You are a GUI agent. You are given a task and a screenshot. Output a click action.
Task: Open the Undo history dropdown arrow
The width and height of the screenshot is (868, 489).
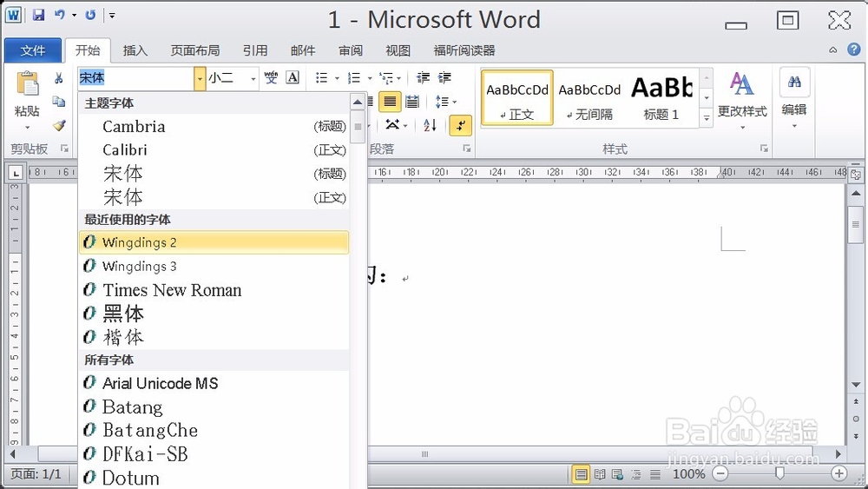[x=74, y=16]
